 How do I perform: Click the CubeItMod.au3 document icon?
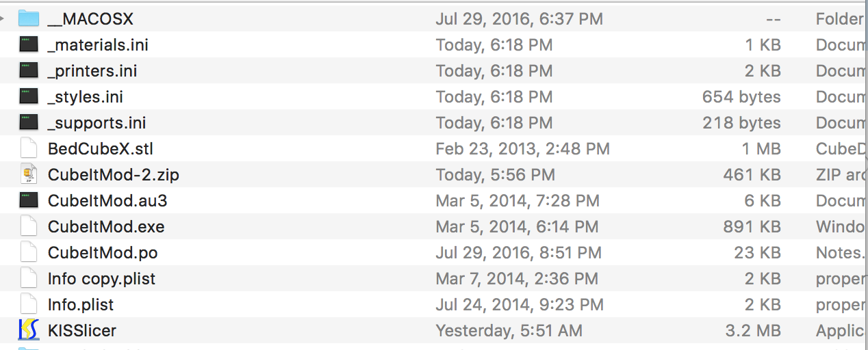(x=28, y=200)
